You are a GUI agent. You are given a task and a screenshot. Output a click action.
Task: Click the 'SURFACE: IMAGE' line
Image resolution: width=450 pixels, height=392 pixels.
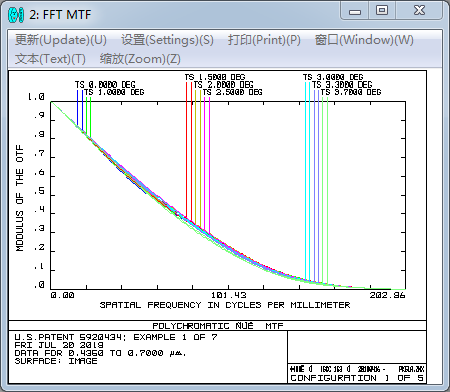56,361
